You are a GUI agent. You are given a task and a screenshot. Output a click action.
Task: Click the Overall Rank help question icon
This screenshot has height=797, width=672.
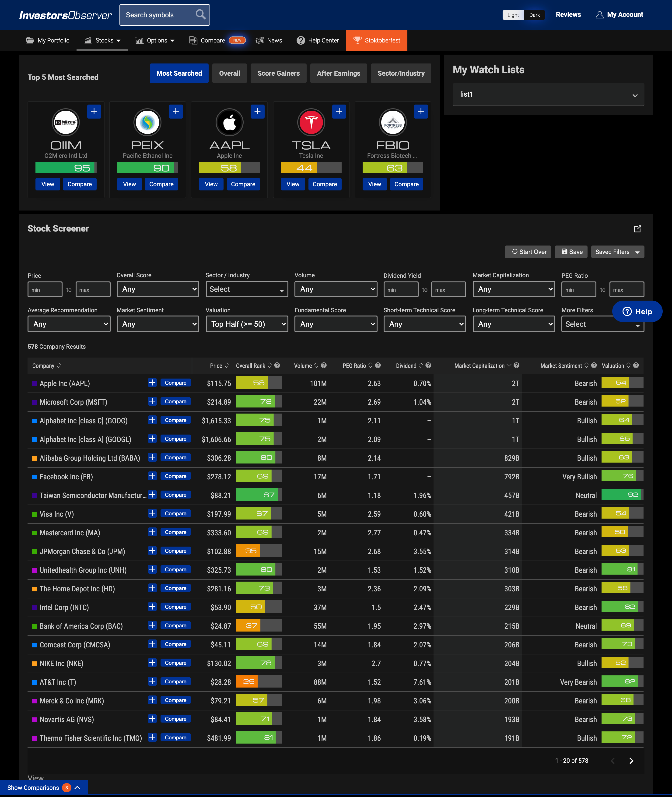[x=277, y=365]
